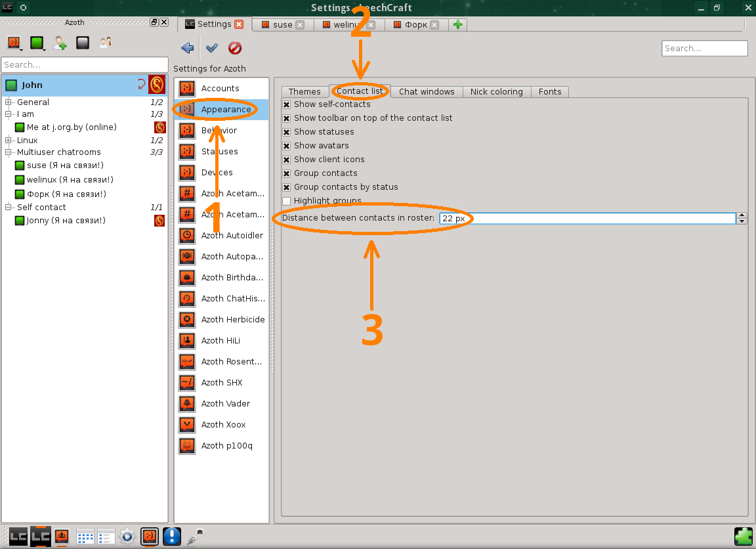The image size is (756, 549).
Task: Open Azoth Vader settings page
Action: 221,404
